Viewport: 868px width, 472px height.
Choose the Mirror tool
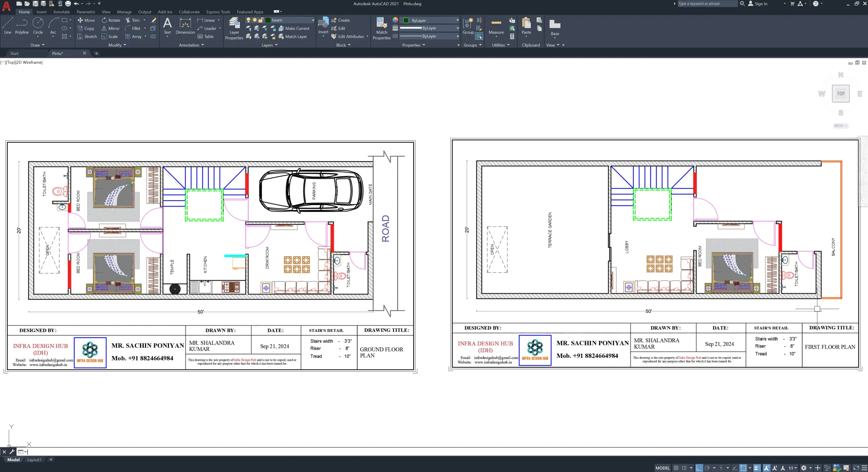111,28
